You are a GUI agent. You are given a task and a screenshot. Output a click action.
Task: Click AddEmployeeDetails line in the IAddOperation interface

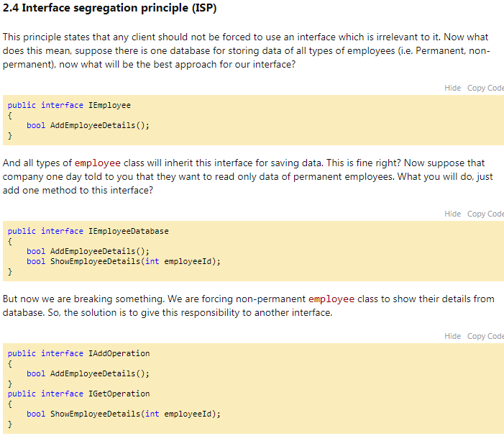pos(88,373)
